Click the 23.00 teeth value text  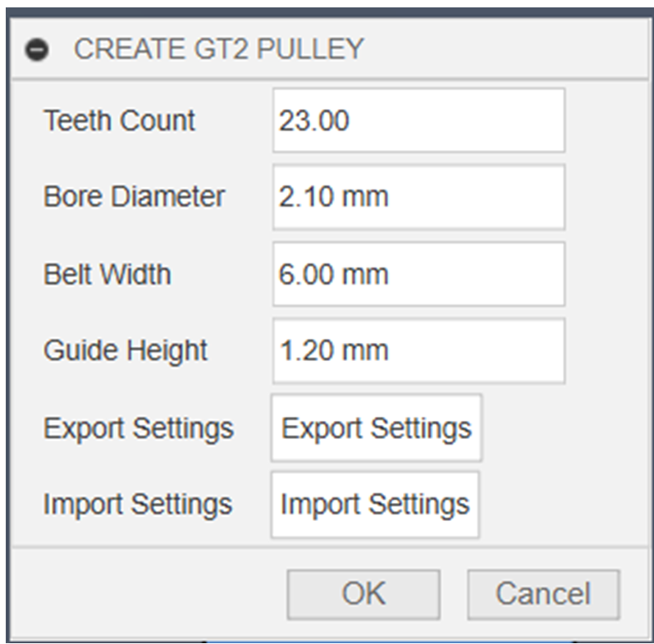(x=314, y=121)
